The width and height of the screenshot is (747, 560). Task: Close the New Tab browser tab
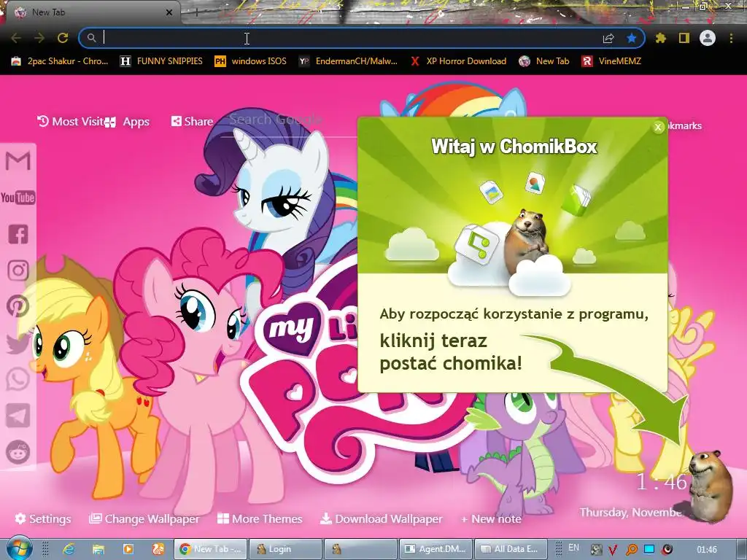tap(169, 12)
